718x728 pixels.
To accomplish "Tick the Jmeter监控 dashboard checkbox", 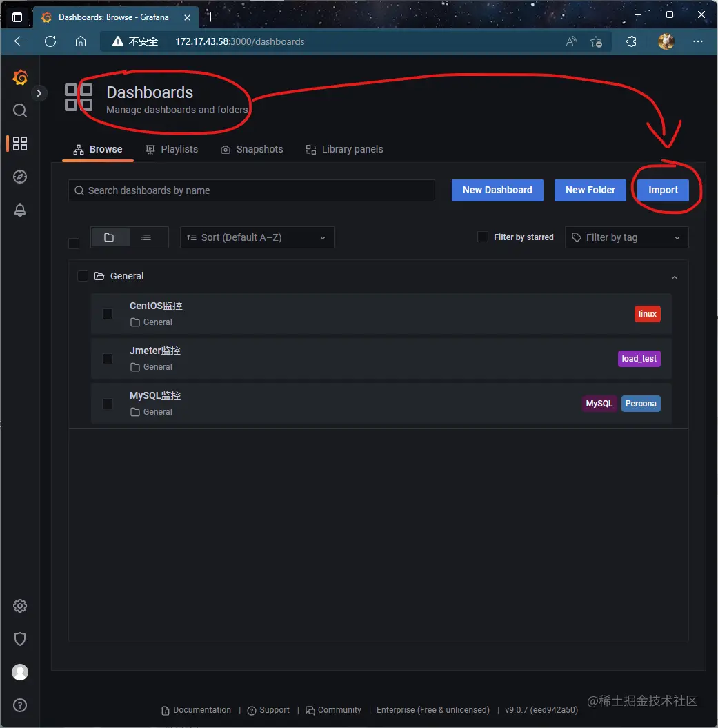I will (x=108, y=359).
